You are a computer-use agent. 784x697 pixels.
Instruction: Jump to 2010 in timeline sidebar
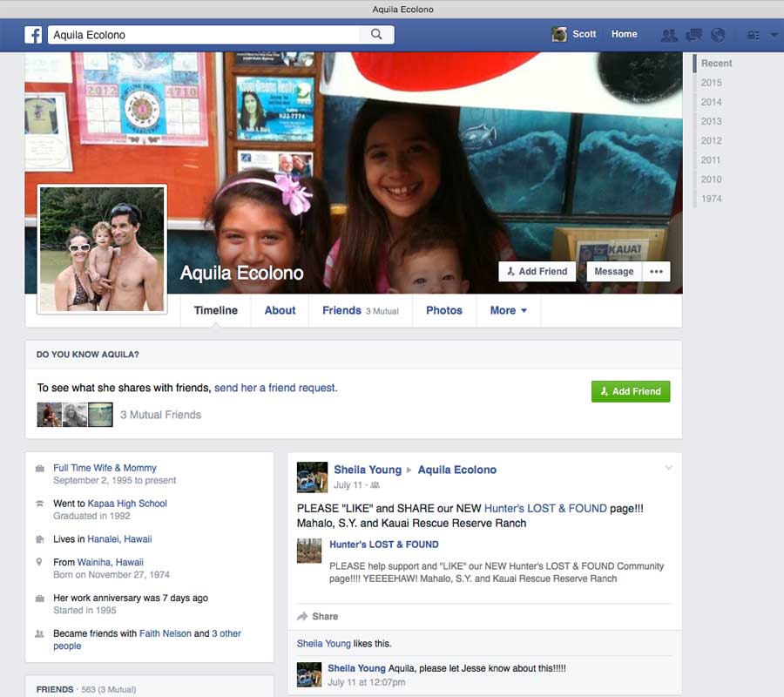pyautogui.click(x=711, y=179)
